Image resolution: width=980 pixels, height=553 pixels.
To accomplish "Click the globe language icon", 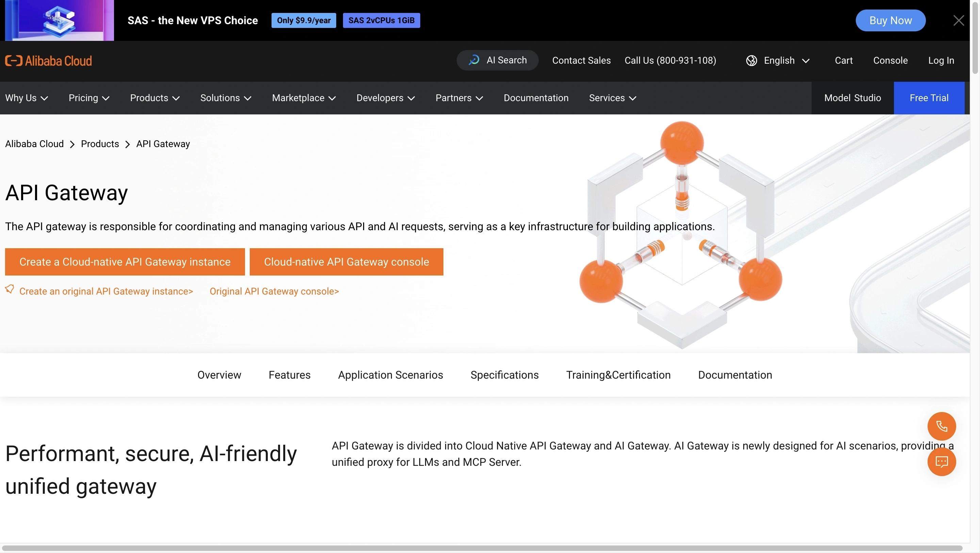I will tap(751, 61).
